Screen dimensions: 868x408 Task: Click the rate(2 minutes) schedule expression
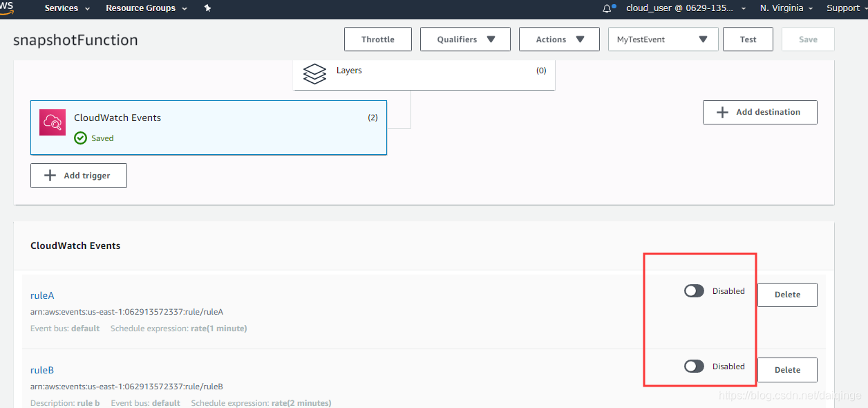[x=301, y=402]
